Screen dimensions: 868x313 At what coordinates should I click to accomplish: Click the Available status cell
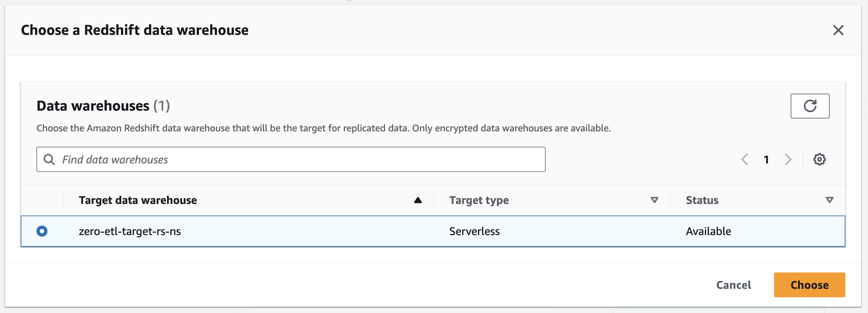coord(708,231)
